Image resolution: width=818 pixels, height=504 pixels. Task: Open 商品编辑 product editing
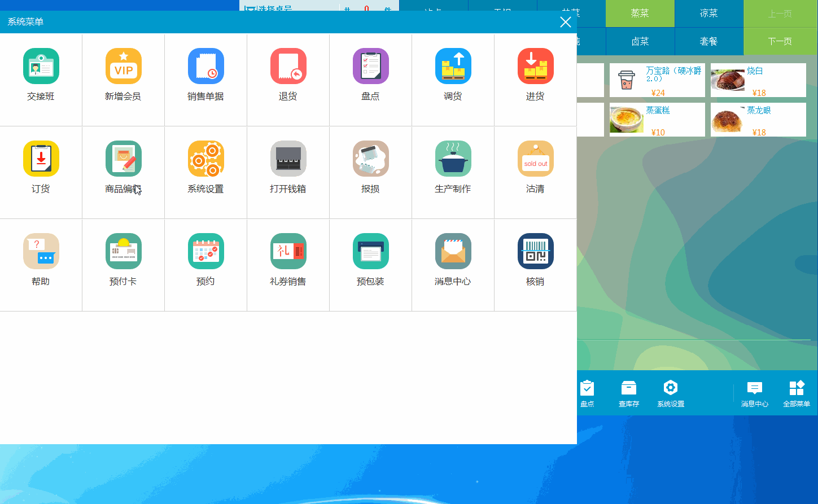[123, 159]
